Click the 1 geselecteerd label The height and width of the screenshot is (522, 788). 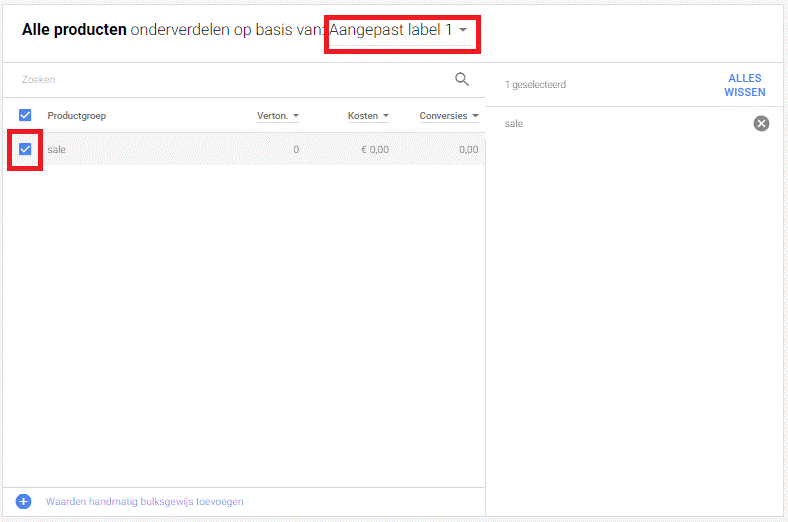click(x=535, y=85)
